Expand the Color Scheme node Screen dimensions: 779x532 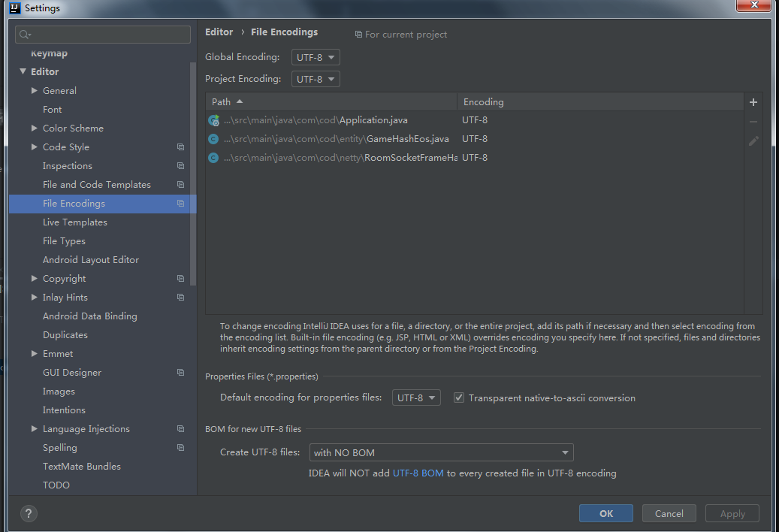35,128
